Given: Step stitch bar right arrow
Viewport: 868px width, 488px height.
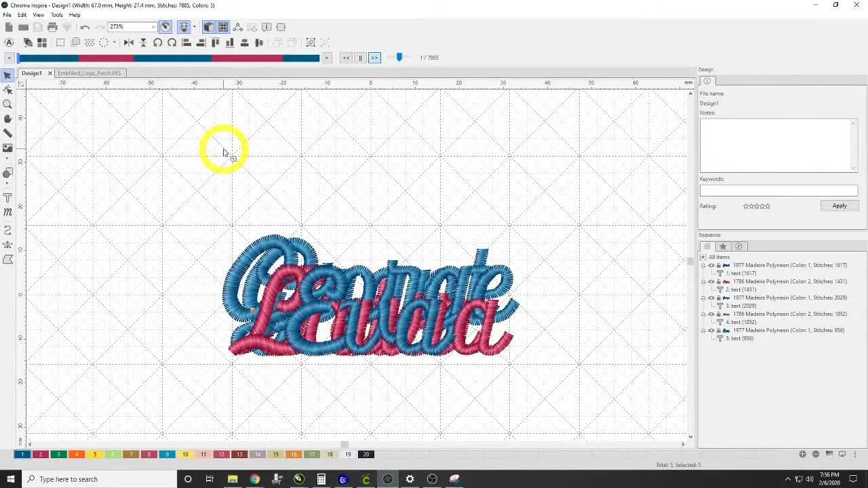Looking at the screenshot, I should tap(327, 58).
